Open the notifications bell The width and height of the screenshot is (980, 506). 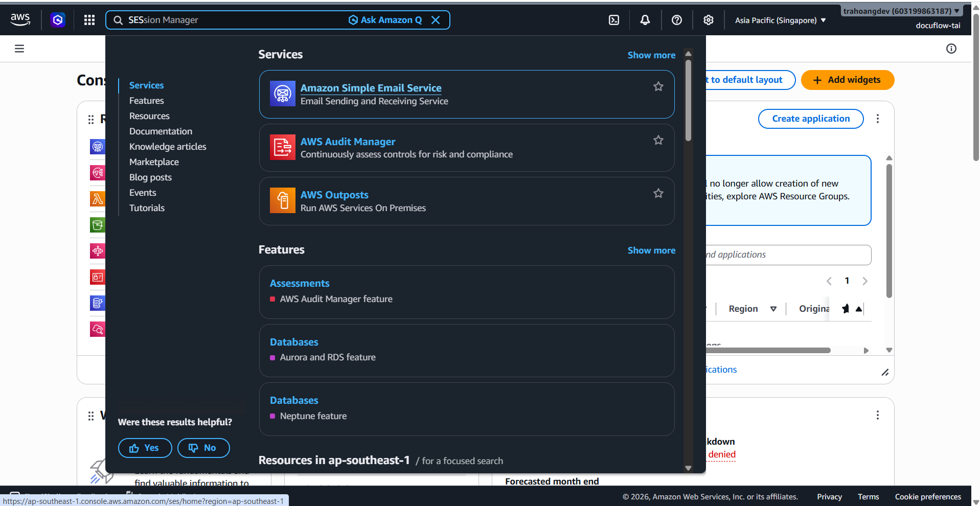645,20
